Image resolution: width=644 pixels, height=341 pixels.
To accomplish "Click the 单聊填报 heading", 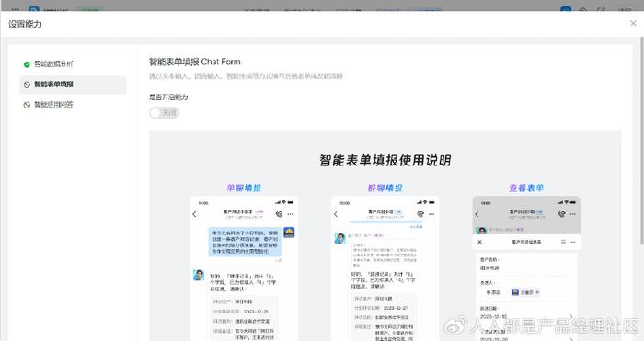I will [244, 188].
